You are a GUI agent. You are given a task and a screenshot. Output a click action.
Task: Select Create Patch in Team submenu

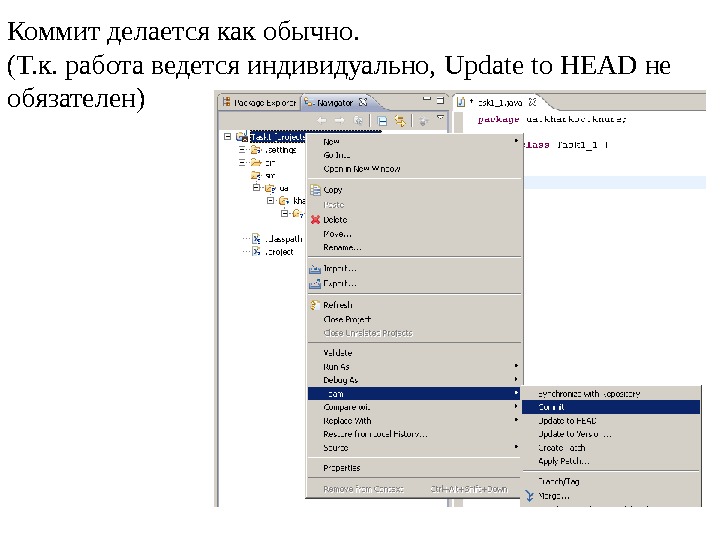point(611,448)
